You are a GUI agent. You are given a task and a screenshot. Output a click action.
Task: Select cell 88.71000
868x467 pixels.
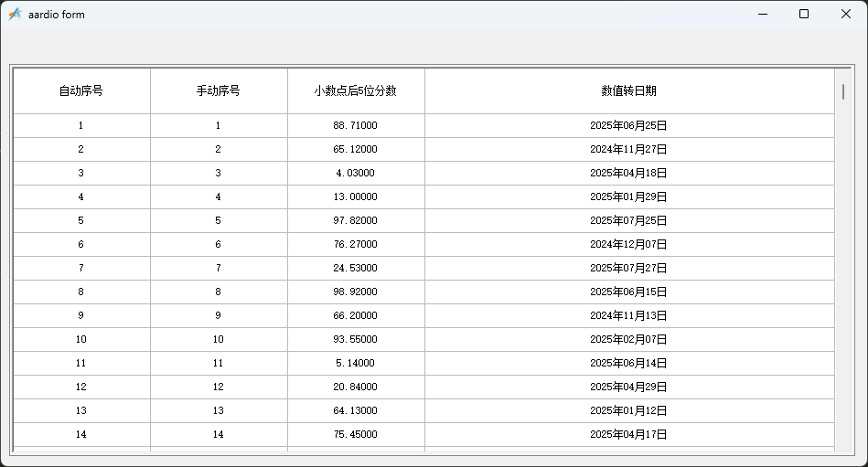click(356, 125)
